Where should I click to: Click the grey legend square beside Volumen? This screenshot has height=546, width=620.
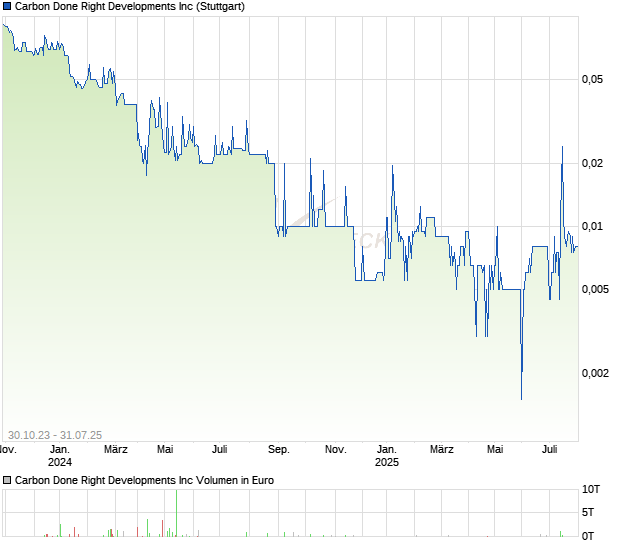(7, 480)
